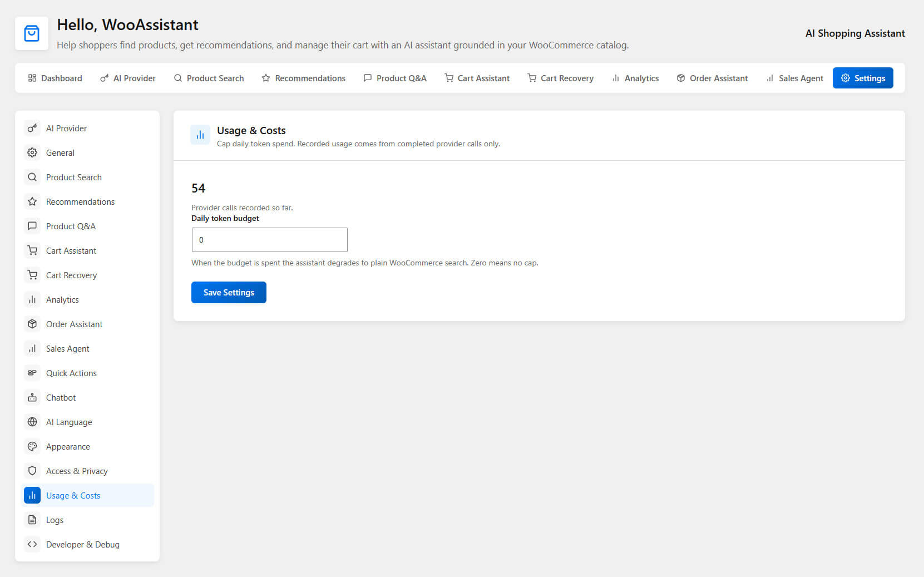The height and width of the screenshot is (577, 924).
Task: Click the robot icon beside Chatbot
Action: pos(32,397)
